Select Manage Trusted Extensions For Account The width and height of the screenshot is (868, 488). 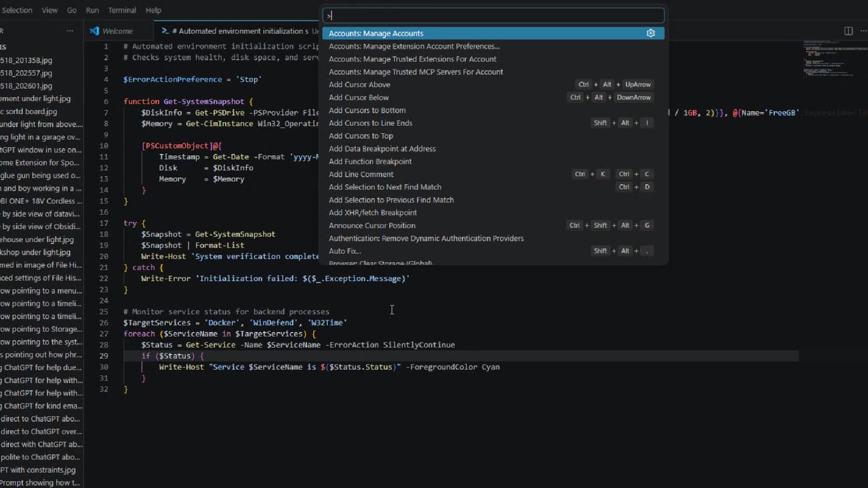point(493,59)
